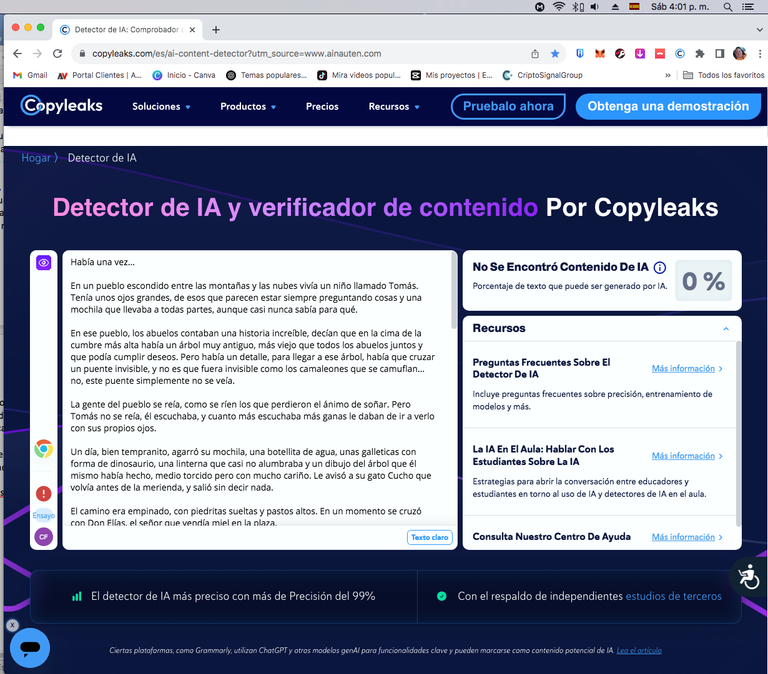
Task: Click the bookmark star icon
Action: pyautogui.click(x=554, y=53)
